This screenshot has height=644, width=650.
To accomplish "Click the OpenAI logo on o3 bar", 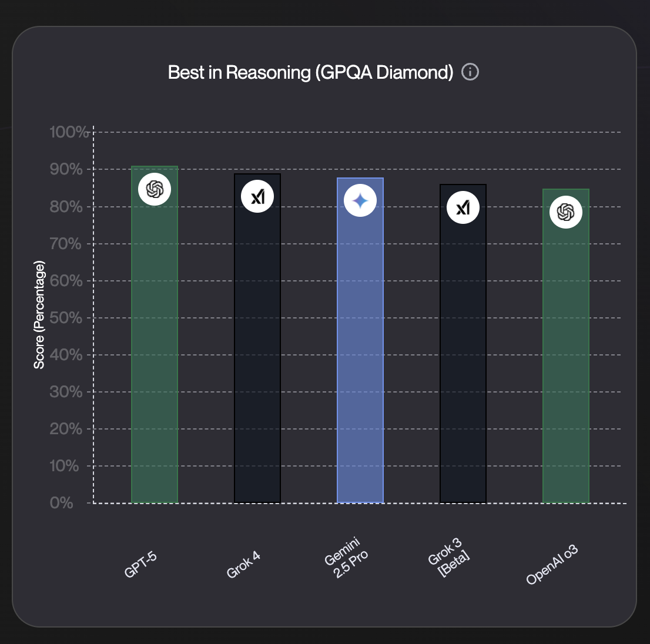I will pos(566,212).
